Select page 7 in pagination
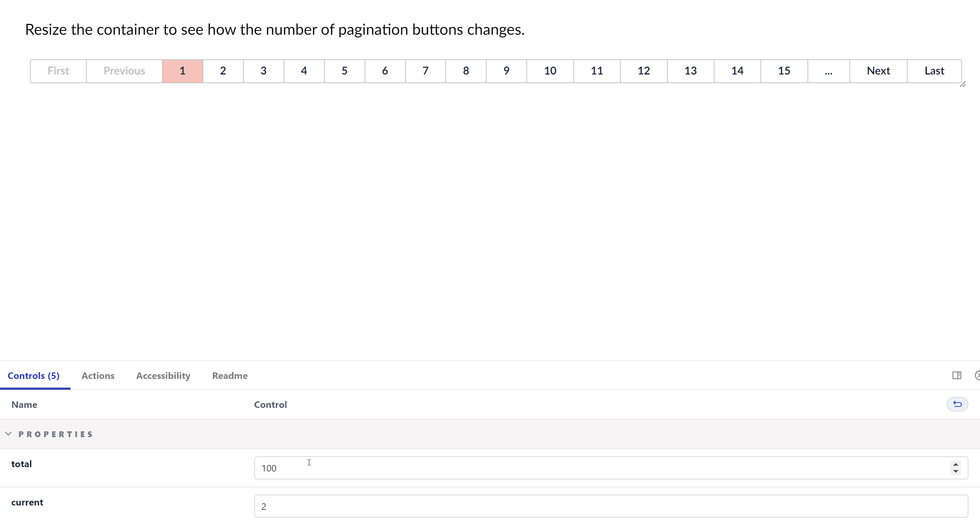This screenshot has height=525, width=980. [x=425, y=71]
